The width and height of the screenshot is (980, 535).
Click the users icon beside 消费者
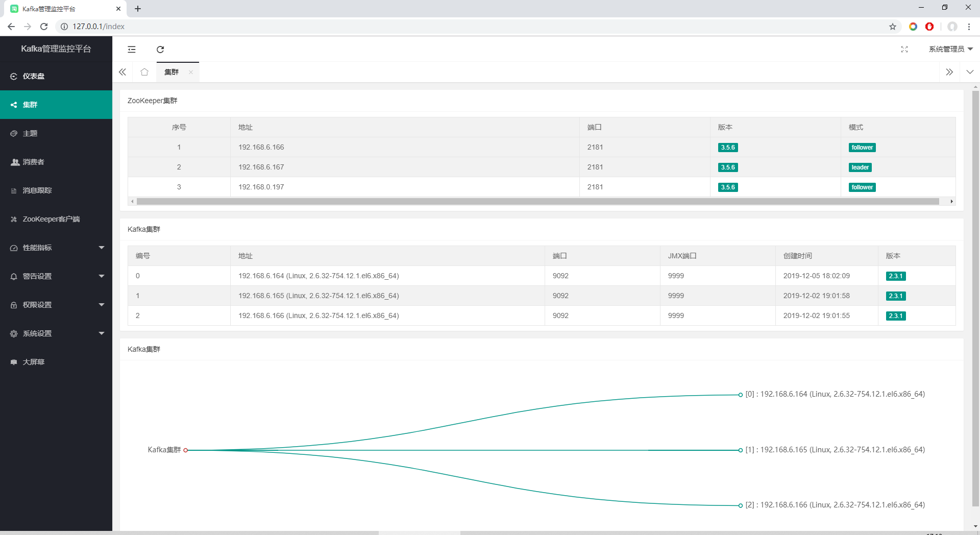point(15,162)
